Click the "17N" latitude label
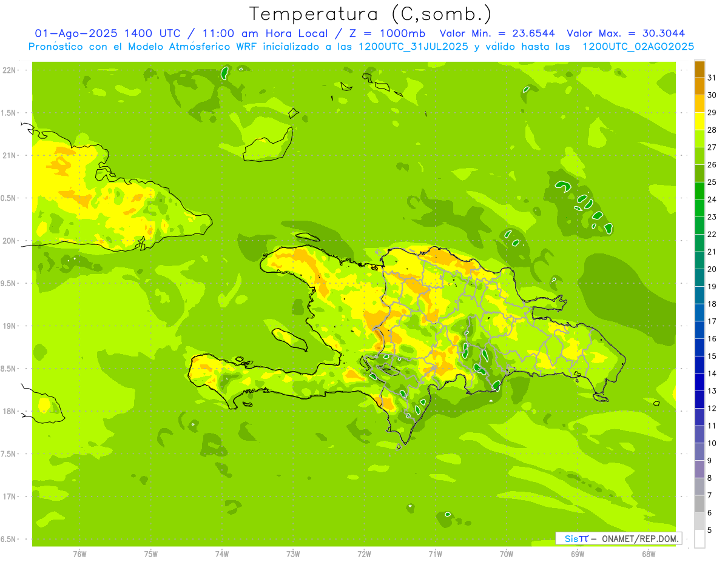Screen dimensions: 728x562 pyautogui.click(x=9, y=497)
